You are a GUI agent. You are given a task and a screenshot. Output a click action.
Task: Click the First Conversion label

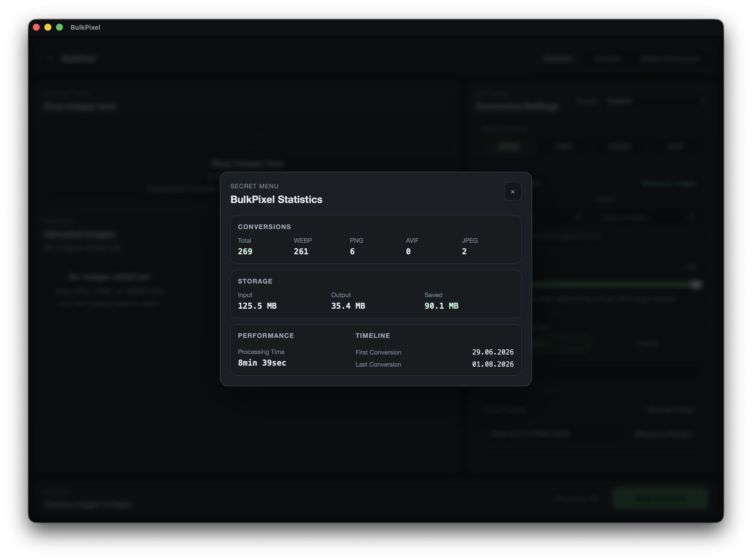tap(378, 352)
